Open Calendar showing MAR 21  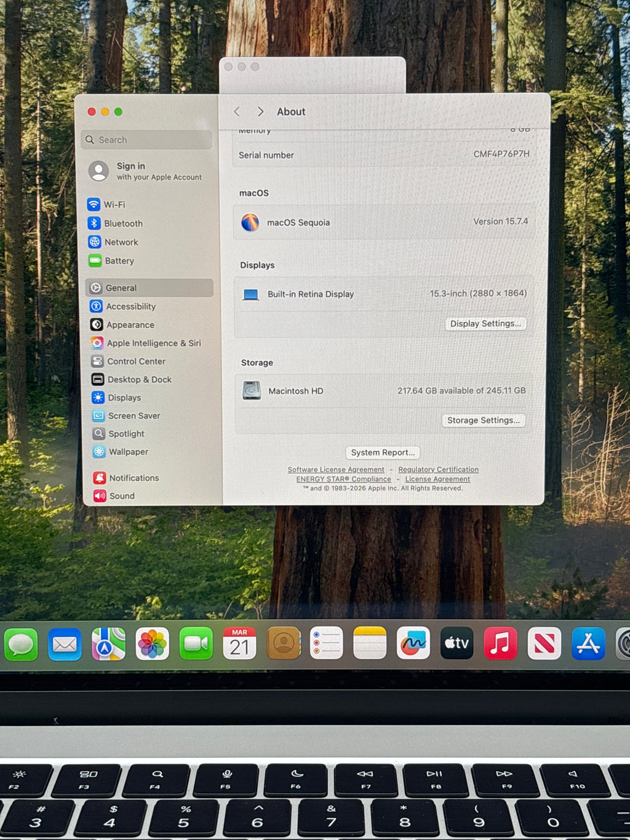[x=239, y=644]
